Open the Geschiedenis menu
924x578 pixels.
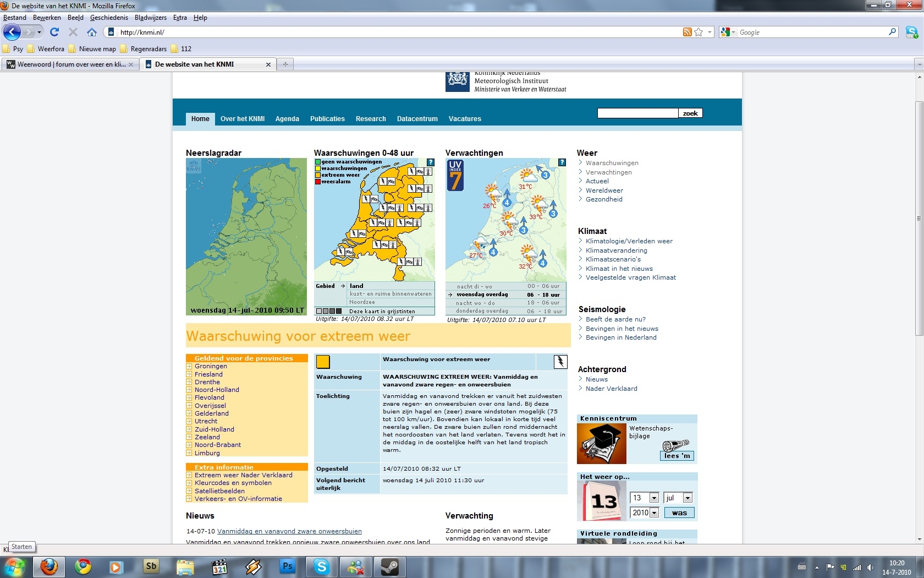109,18
